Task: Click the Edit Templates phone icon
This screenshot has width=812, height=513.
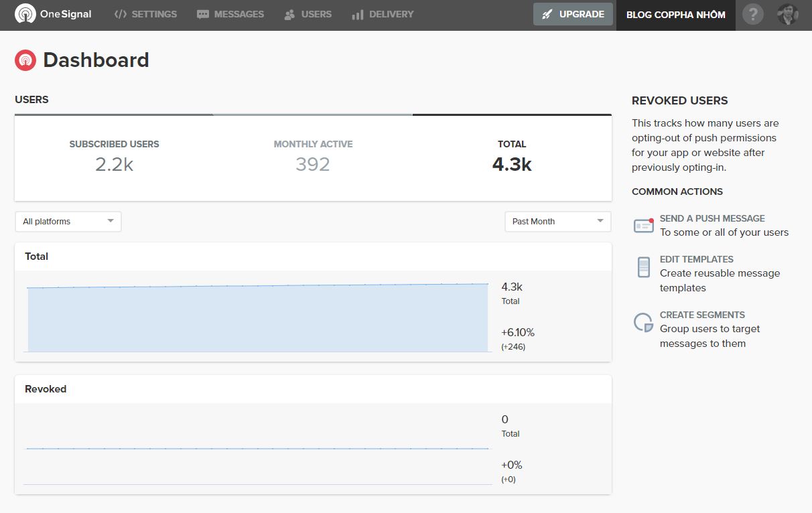Action: tap(643, 267)
